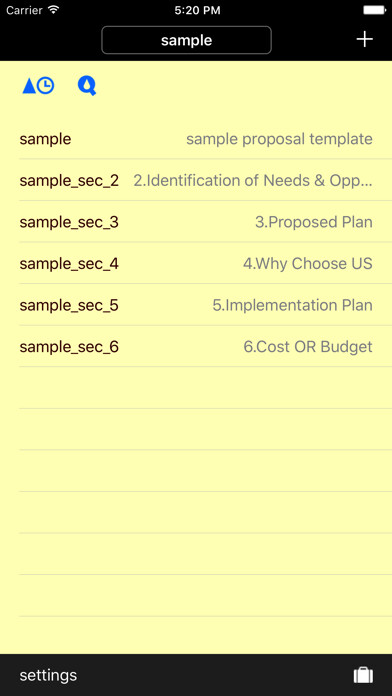Tap the battery icon in status bar
The width and height of the screenshot is (392, 696).
tap(375, 10)
